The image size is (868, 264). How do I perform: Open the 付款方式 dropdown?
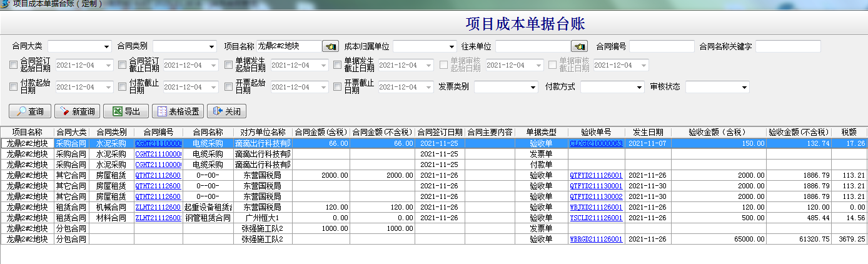coord(638,88)
